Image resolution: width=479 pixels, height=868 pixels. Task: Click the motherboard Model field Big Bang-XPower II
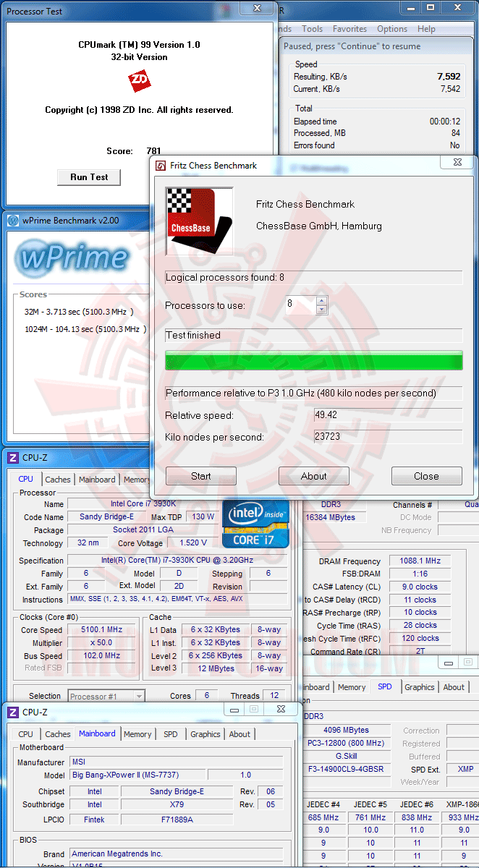point(137,775)
